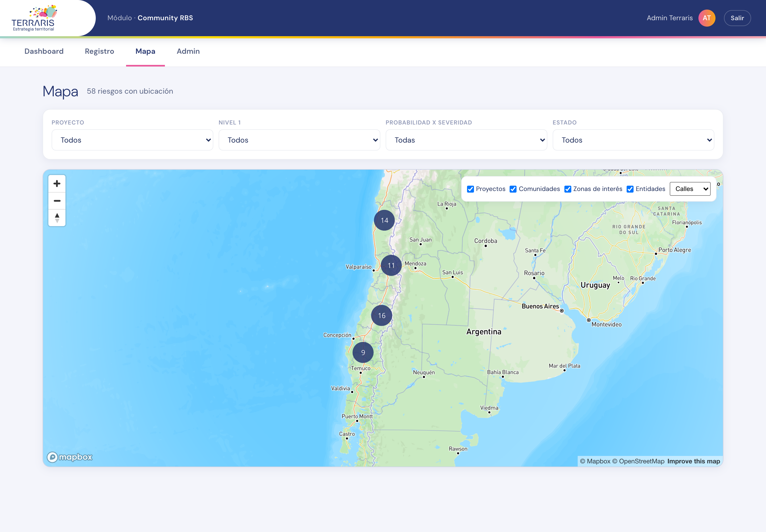766x532 pixels.
Task: Open cluster marker with 16 risks
Action: 382,316
